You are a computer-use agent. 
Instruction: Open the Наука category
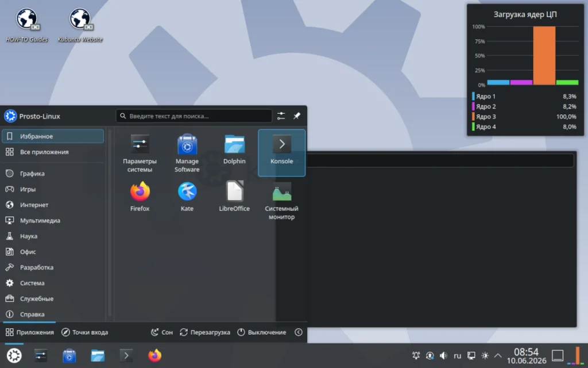53,236
